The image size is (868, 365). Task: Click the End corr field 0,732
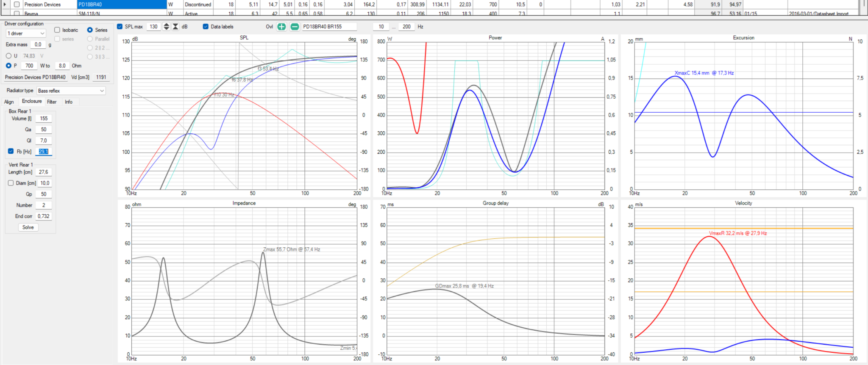coord(44,216)
